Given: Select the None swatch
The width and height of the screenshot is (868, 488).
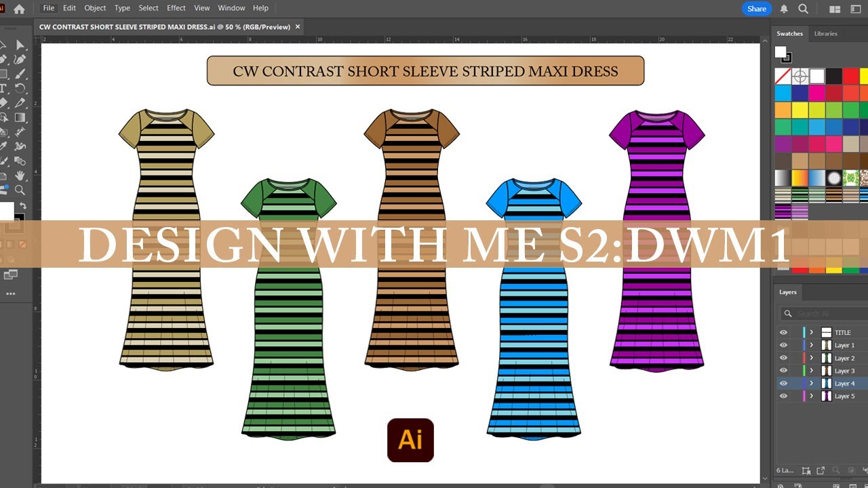Looking at the screenshot, I should [783, 76].
